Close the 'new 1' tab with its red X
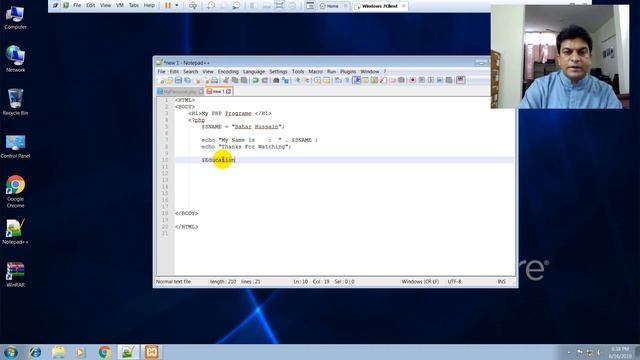 click(x=229, y=91)
